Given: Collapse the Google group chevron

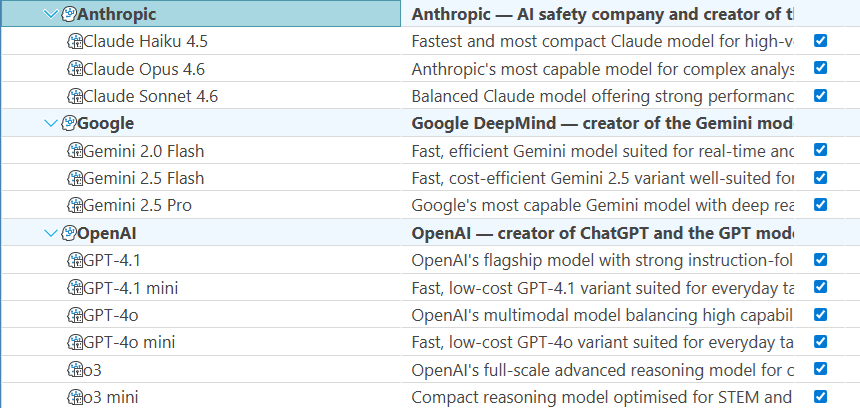Looking at the screenshot, I should (x=50, y=124).
